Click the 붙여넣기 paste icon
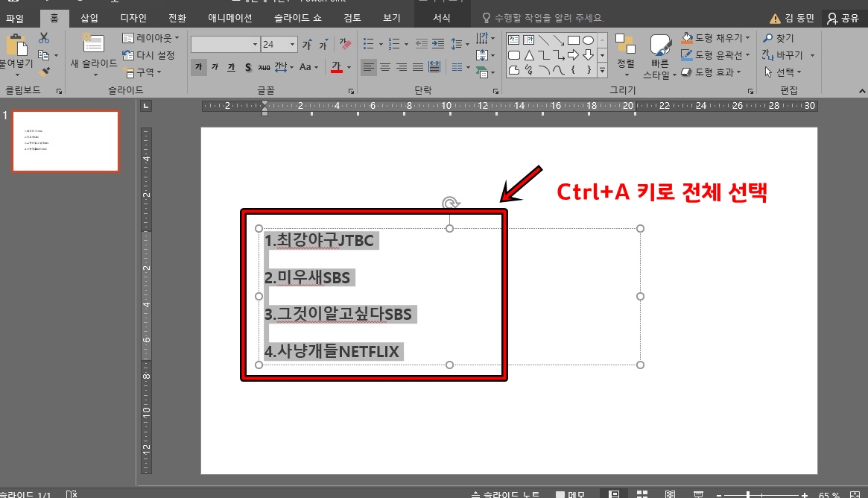This screenshot has width=868, height=498. click(17, 44)
